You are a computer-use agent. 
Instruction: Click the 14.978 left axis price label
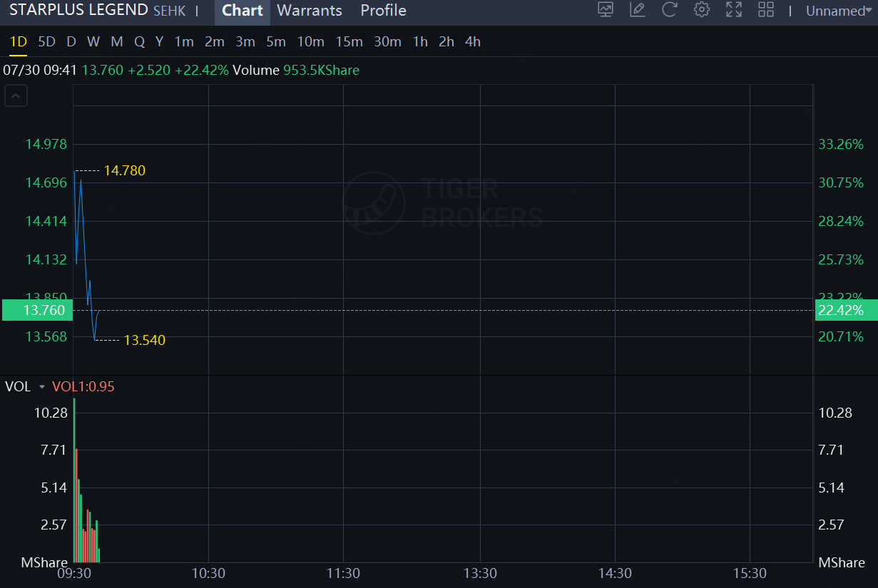coord(46,144)
